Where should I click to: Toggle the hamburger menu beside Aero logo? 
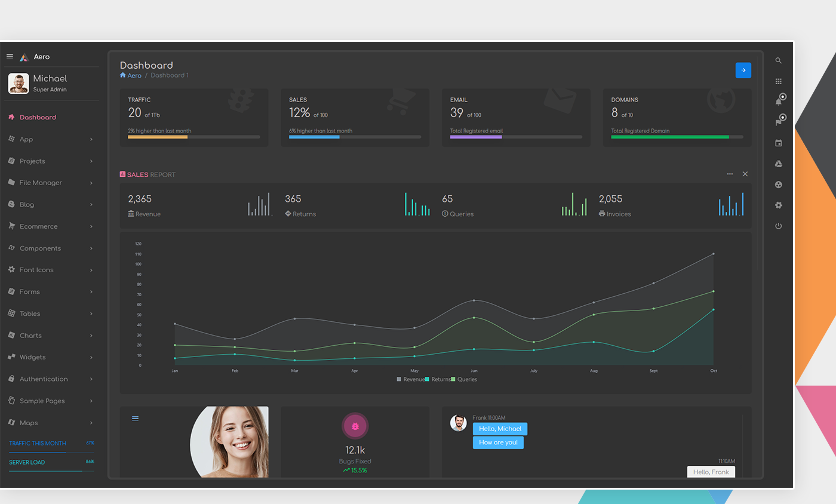[x=10, y=56]
